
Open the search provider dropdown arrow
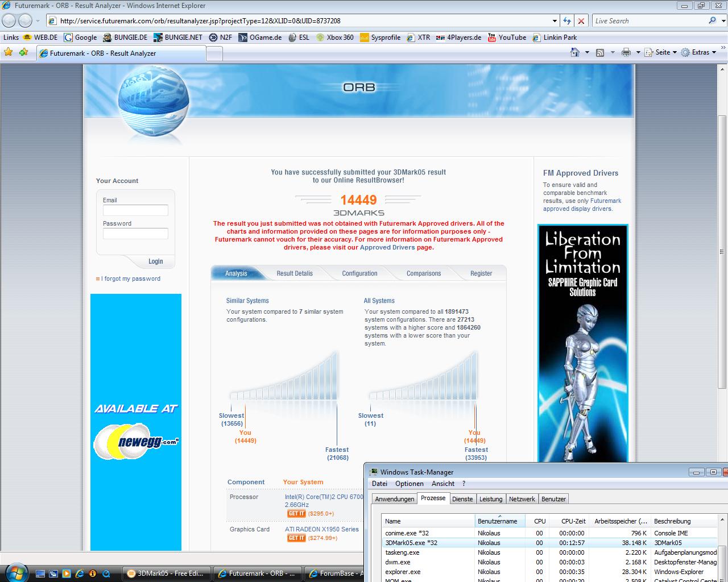click(723, 21)
